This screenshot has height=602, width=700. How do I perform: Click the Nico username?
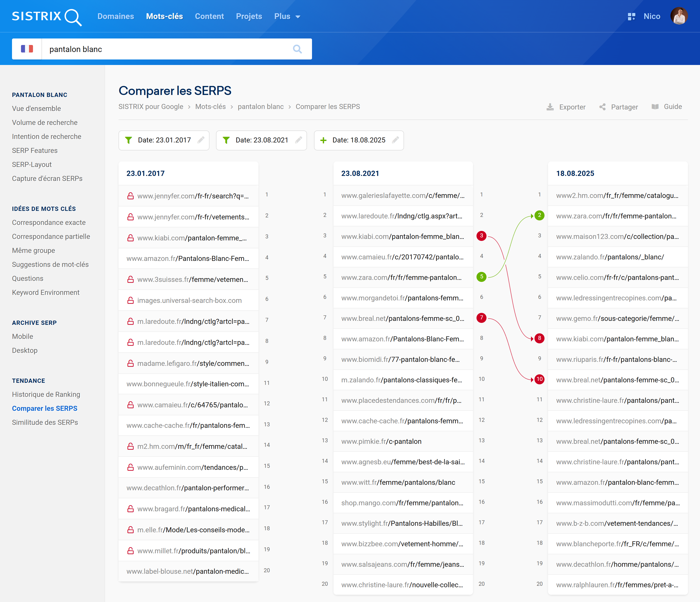coord(652,16)
